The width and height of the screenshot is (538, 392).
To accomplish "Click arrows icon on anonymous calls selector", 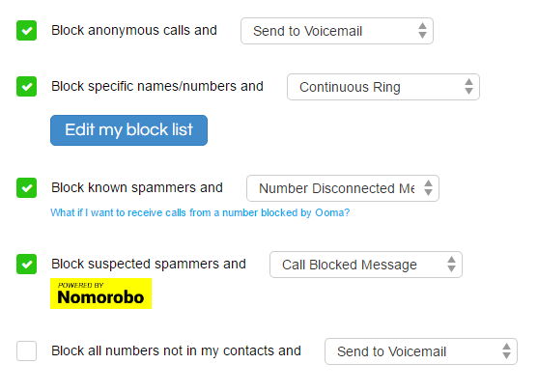I will [422, 31].
